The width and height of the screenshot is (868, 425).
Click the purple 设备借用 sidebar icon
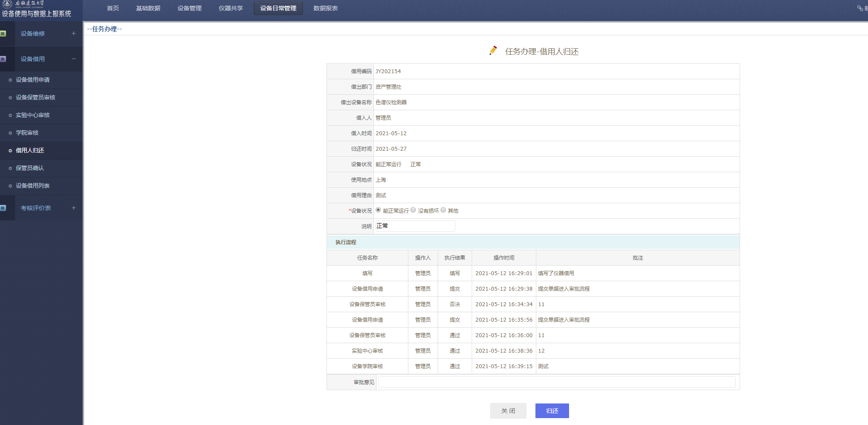[x=3, y=59]
